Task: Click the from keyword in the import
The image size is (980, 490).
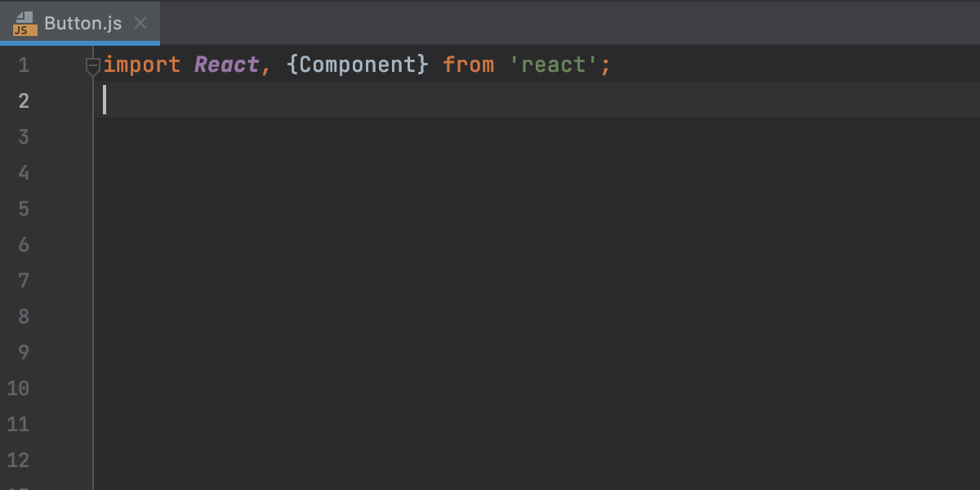Action: click(468, 64)
